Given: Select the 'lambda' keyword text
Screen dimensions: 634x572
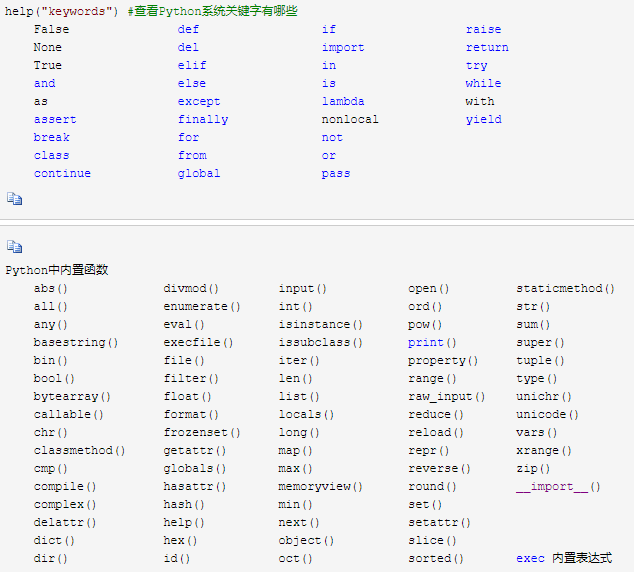Looking at the screenshot, I should click(343, 101).
